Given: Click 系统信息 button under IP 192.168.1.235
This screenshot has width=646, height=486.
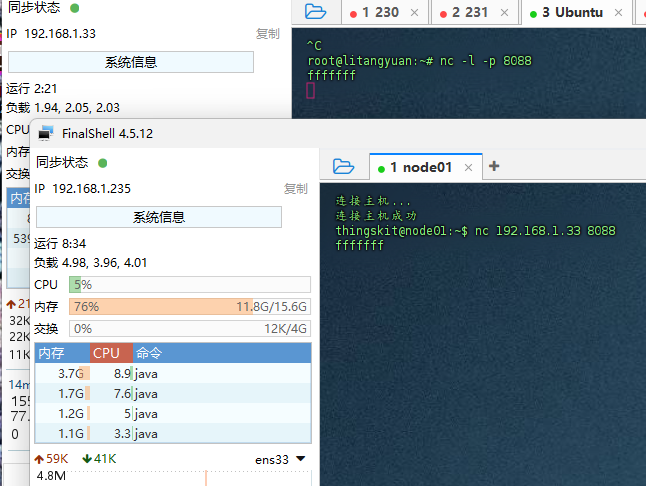Looking at the screenshot, I should point(159,217).
